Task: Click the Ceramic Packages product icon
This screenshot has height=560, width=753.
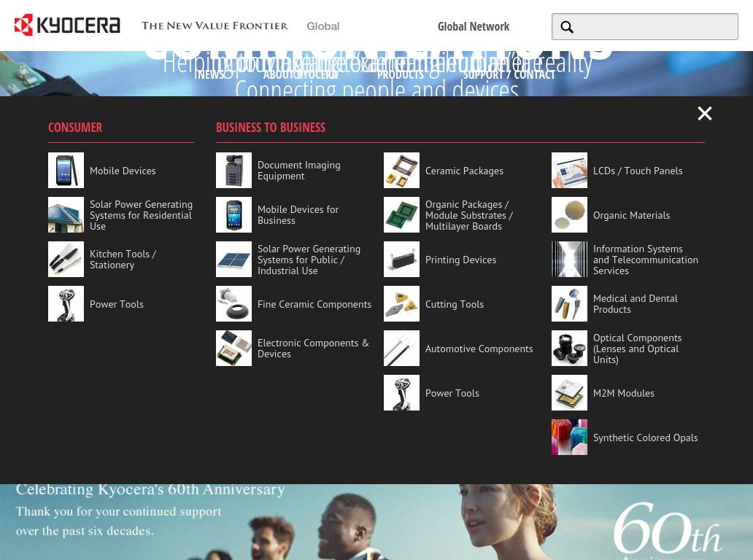Action: pos(401,171)
